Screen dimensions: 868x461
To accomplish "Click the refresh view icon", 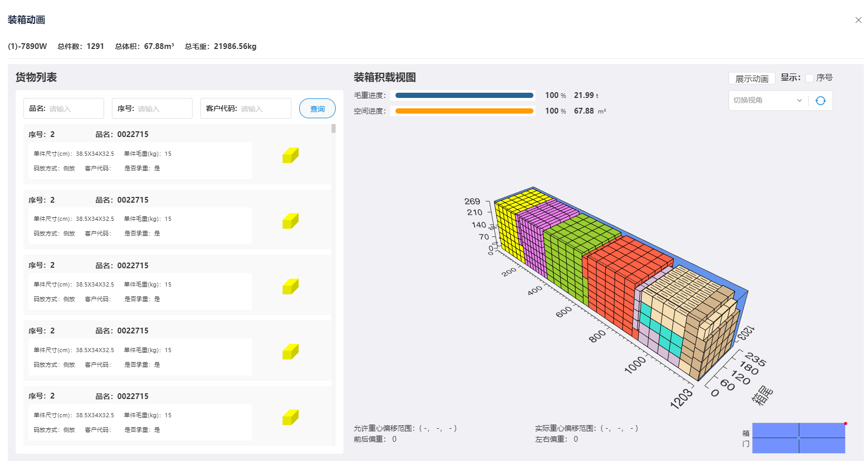I will 821,101.
